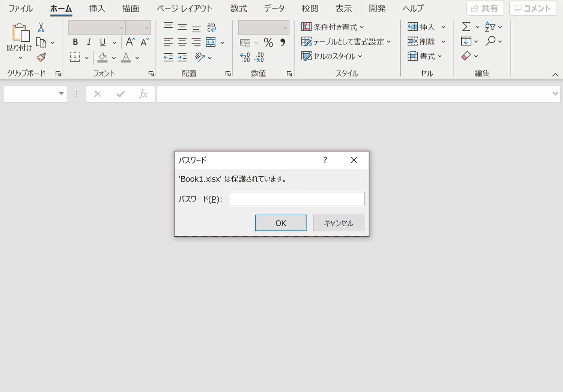Expand the formula bar chevron
This screenshot has width=563, height=392.
point(555,94)
